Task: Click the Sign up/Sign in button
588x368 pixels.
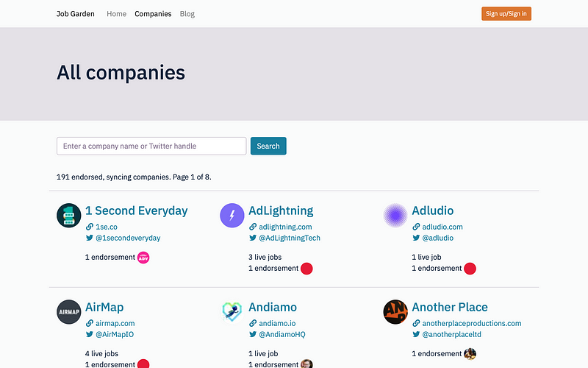Action: [506, 13]
